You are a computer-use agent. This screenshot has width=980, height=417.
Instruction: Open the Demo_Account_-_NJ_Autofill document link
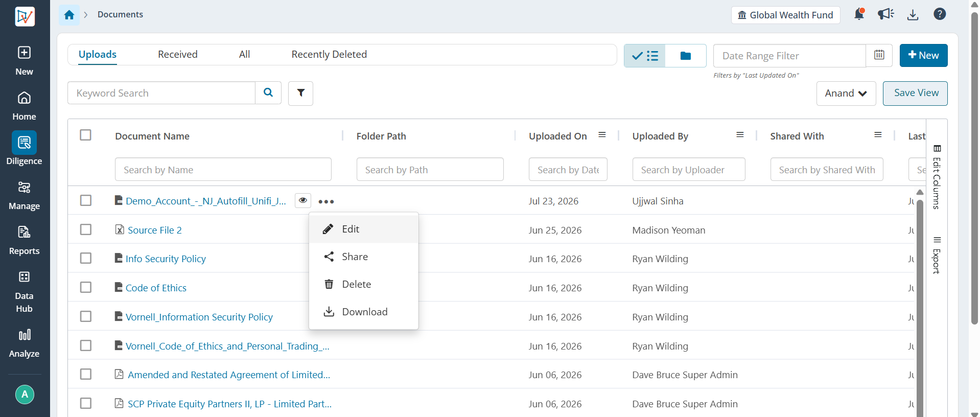pyautogui.click(x=206, y=201)
